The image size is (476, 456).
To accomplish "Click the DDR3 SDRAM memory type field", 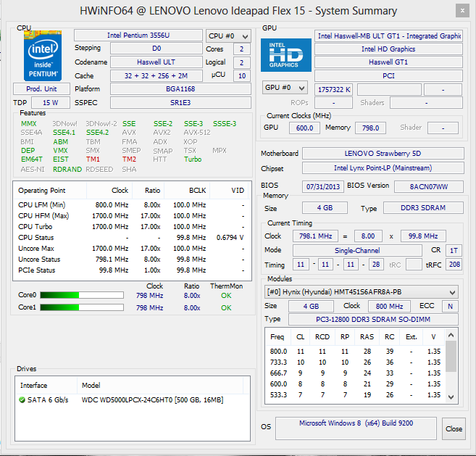I will [x=423, y=208].
